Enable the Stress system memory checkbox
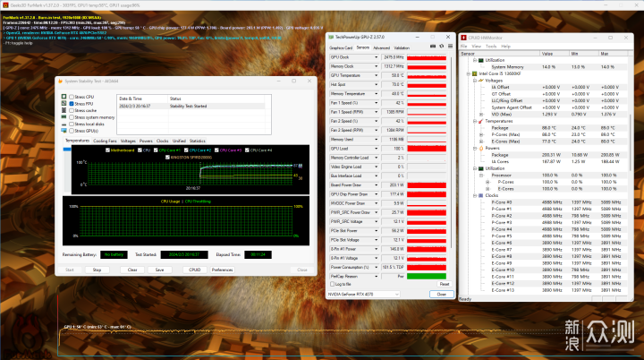The image size is (644, 360). (x=72, y=117)
